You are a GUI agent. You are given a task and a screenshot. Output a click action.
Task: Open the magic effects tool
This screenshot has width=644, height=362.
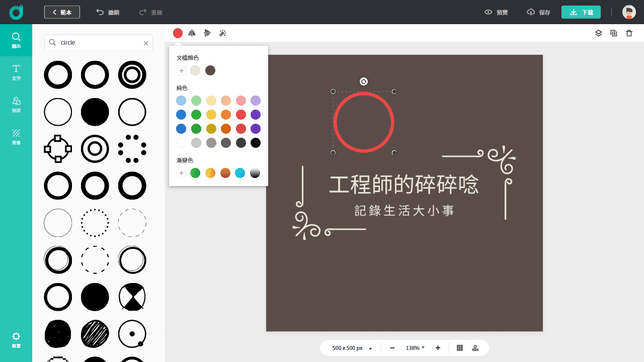(222, 33)
